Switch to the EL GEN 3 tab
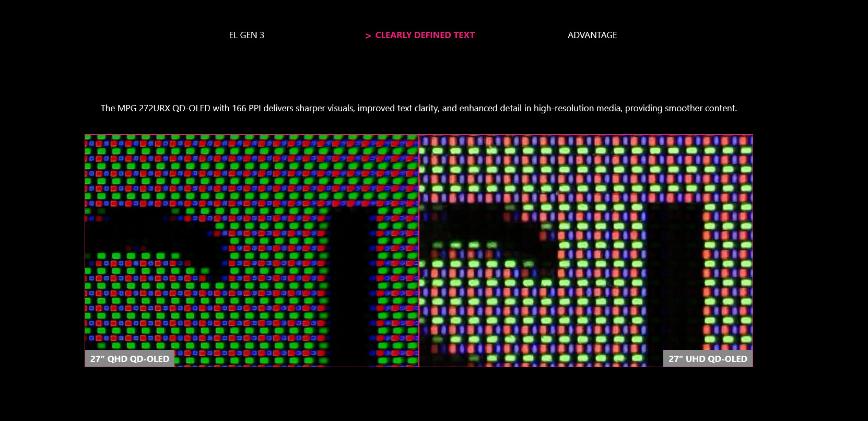 [x=247, y=35]
